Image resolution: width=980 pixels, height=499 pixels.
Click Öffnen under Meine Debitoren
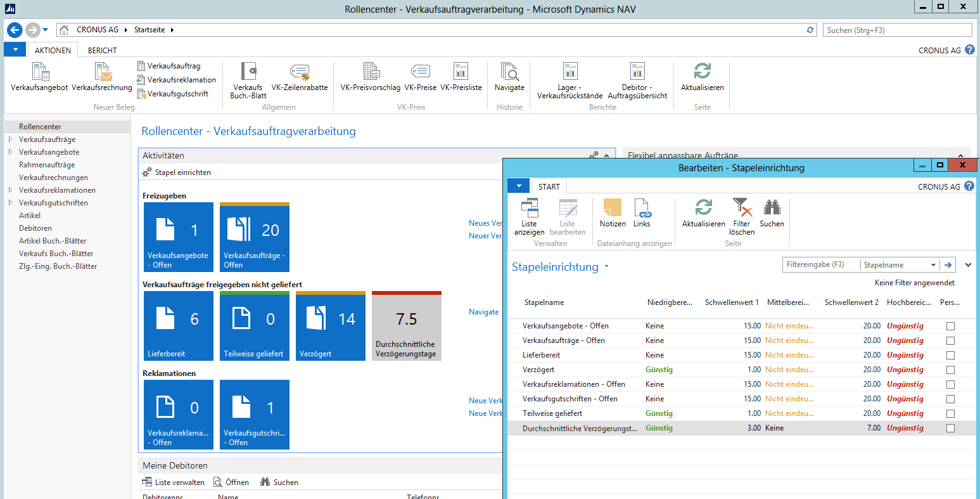coord(231,483)
